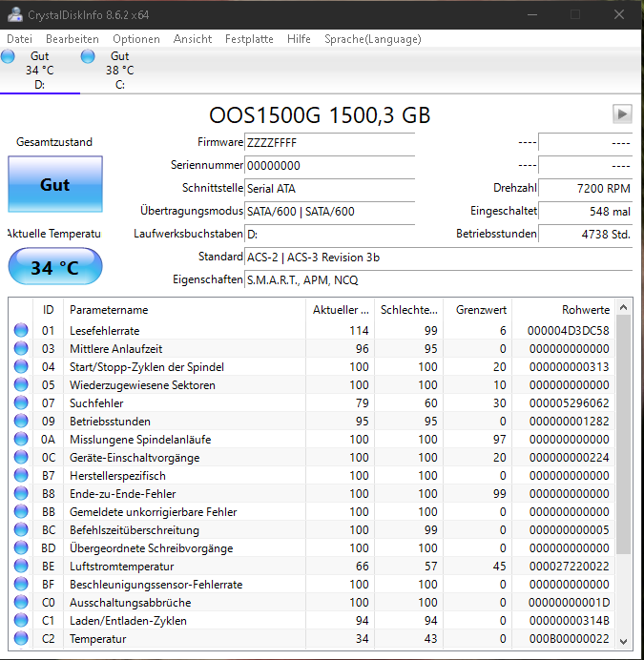
Task: Click raw value 000B00000022 in Temperatur row
Action: pyautogui.click(x=569, y=638)
